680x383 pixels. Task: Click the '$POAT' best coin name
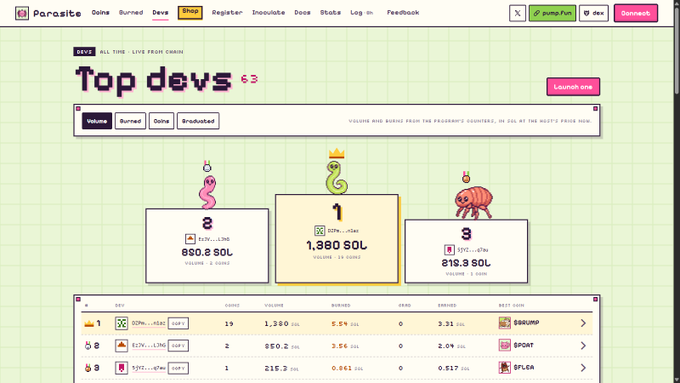point(523,345)
